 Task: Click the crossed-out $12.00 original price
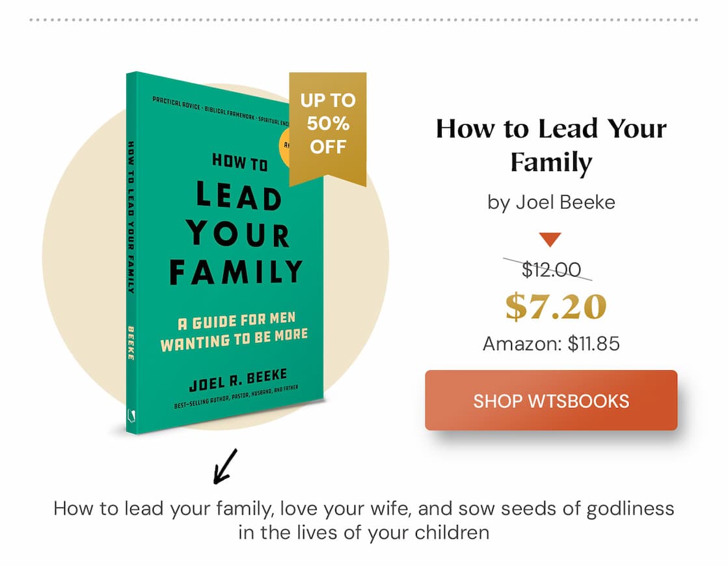pyautogui.click(x=551, y=269)
